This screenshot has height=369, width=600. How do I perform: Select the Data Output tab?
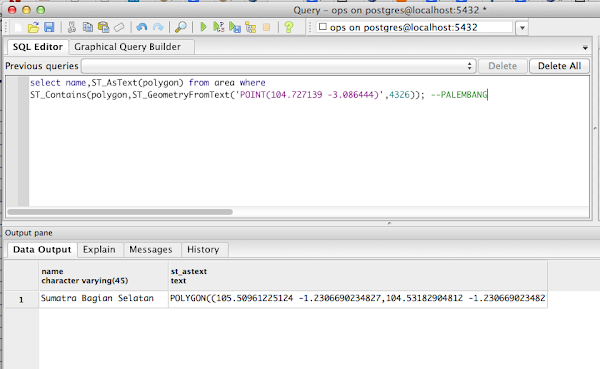[x=42, y=250]
